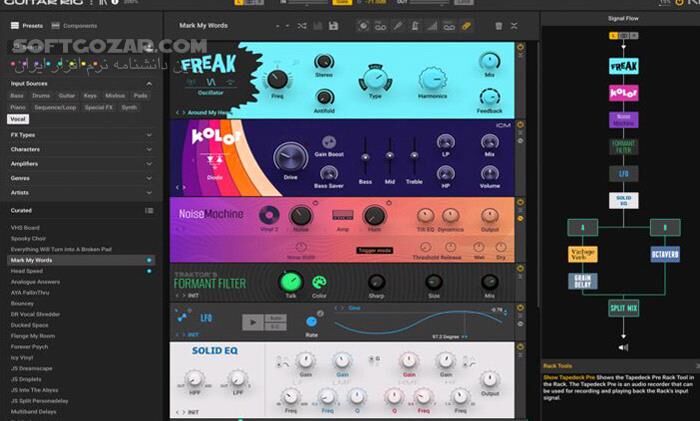Click the LFO play button
This screenshot has height=421, width=700.
253,322
